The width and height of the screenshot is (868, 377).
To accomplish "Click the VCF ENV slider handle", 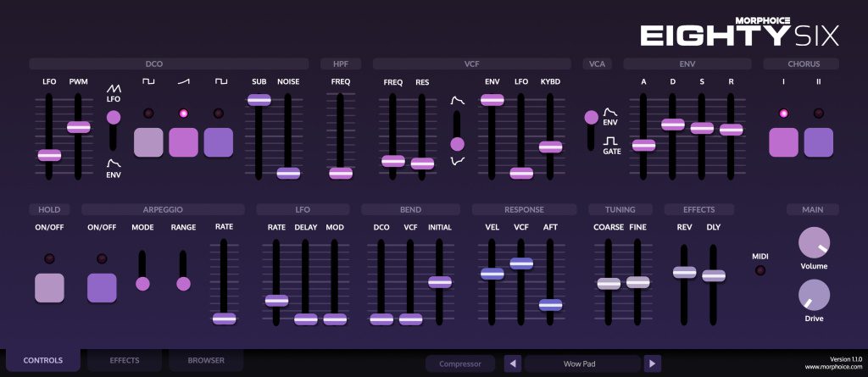I will 492,100.
